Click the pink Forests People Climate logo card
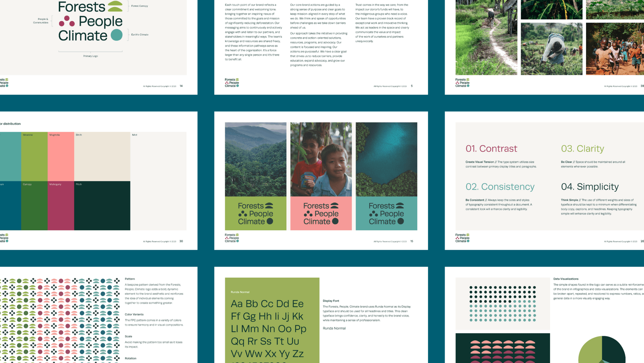 (x=321, y=213)
